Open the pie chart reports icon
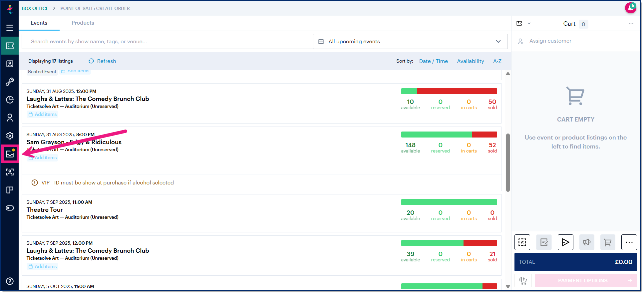Viewport: 644px width, 294px height. (10, 100)
